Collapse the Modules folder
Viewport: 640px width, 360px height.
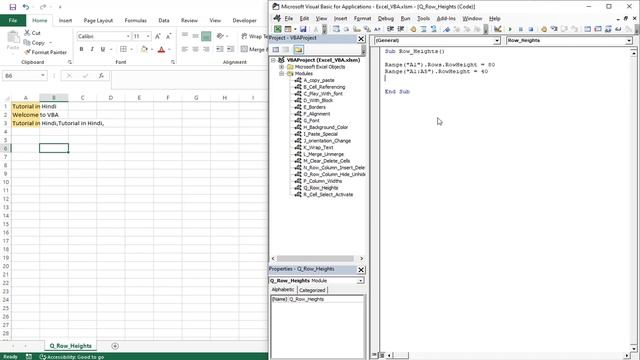[282, 73]
